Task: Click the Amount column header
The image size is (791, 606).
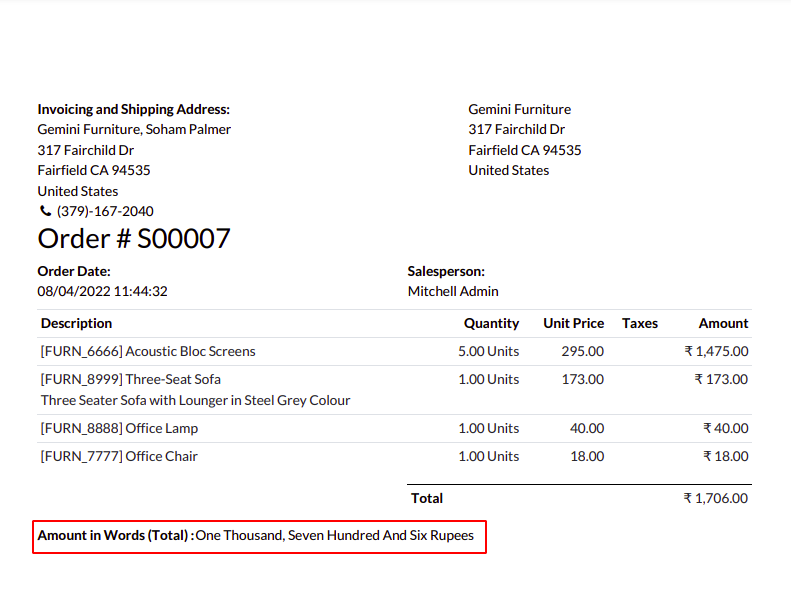Action: click(723, 324)
